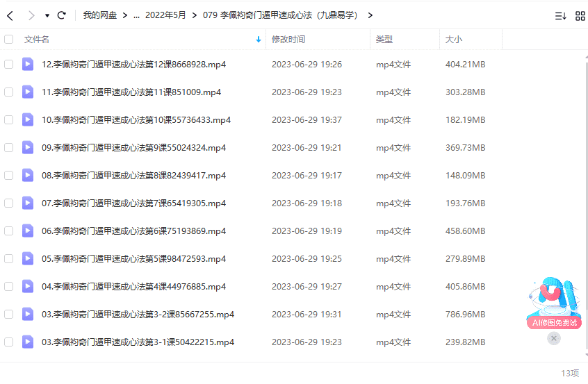Click video icon of lesson 06 file
The image size is (588, 384).
[28, 231]
